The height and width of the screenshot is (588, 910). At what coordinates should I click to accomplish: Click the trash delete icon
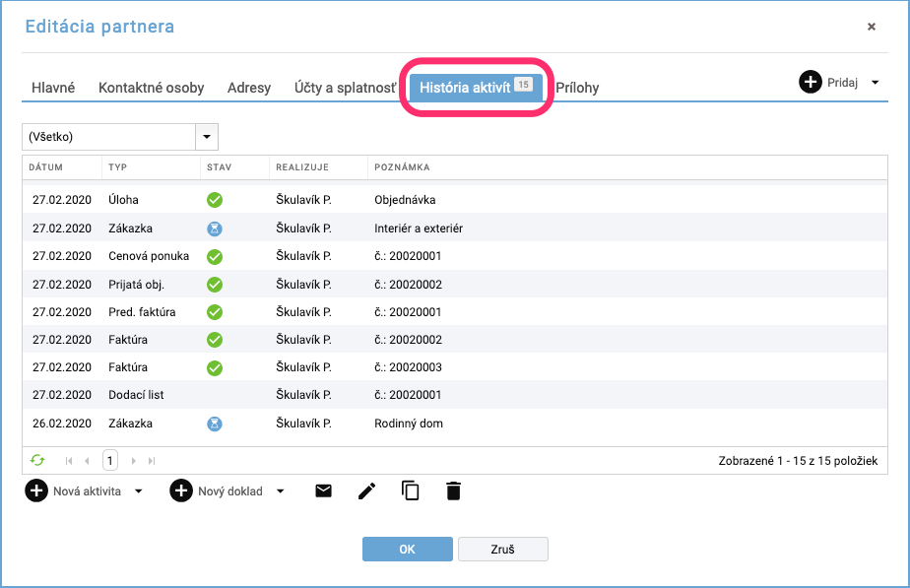point(453,491)
